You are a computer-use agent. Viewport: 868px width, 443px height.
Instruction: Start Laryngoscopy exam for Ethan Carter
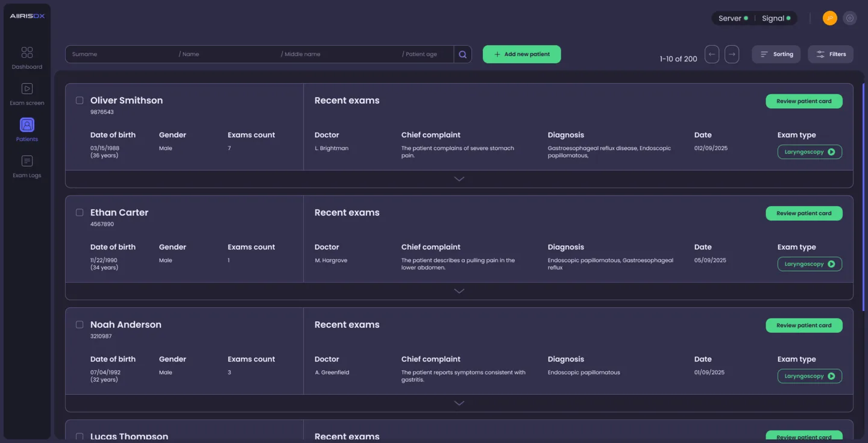click(x=810, y=264)
